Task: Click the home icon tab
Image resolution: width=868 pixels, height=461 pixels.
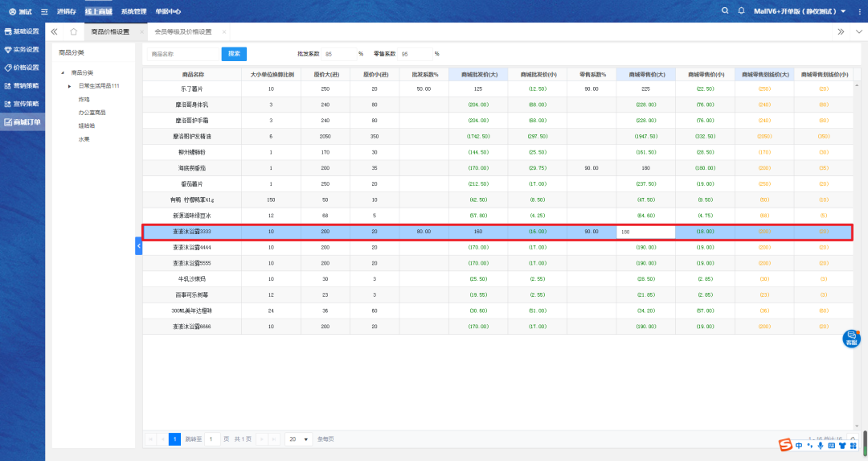Action: pos(73,31)
